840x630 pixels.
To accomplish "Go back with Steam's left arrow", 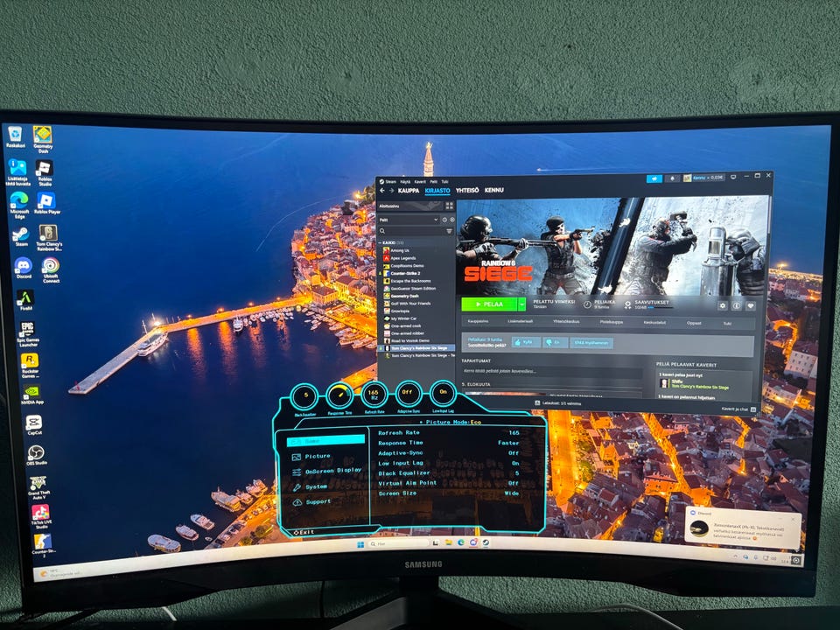I will point(382,190).
